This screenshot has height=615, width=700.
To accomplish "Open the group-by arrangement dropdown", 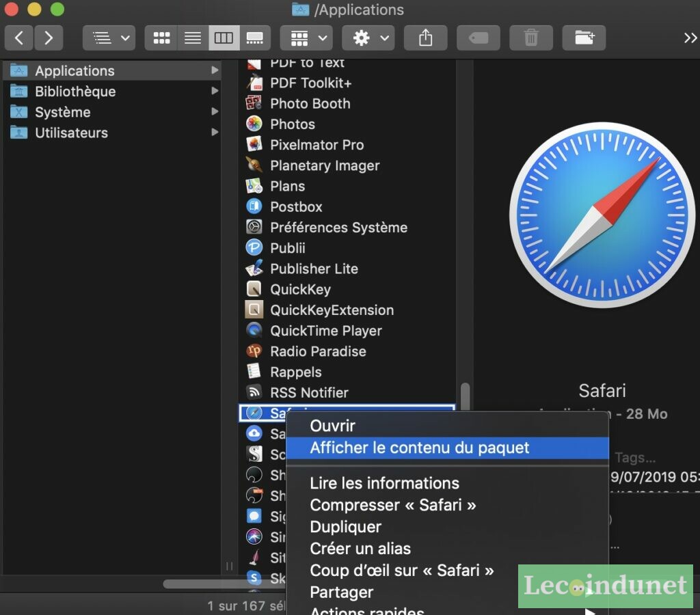I will [307, 38].
